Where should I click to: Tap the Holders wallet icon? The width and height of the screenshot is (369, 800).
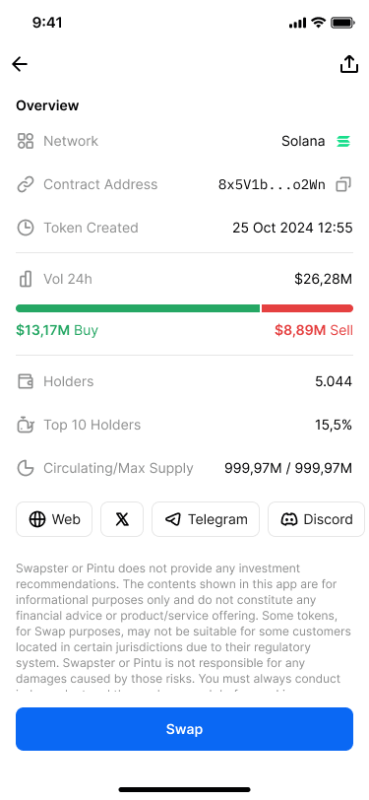point(26,381)
